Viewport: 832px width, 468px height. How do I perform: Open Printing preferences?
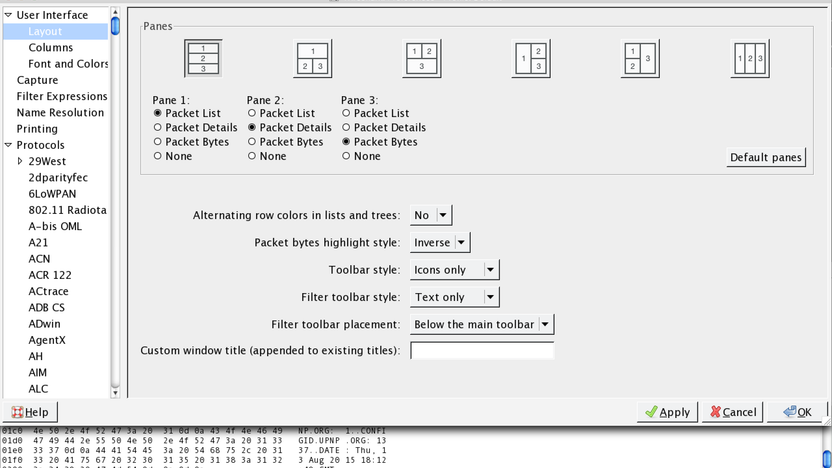point(37,129)
